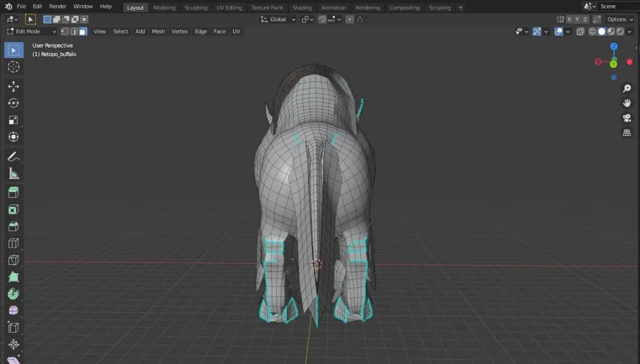Select the Smooth tool

pyautogui.click(x=14, y=311)
